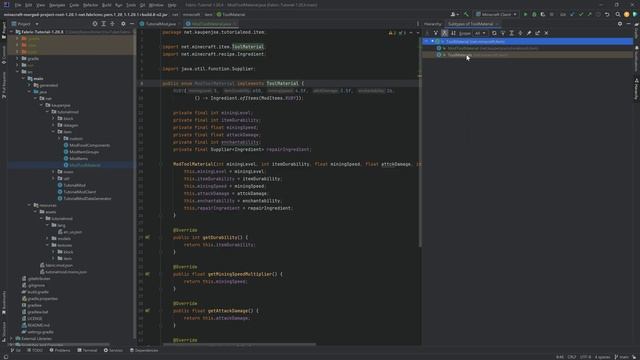The width and height of the screenshot is (640, 360).
Task: Click Run with Coverage icon
Action: tap(543, 14)
